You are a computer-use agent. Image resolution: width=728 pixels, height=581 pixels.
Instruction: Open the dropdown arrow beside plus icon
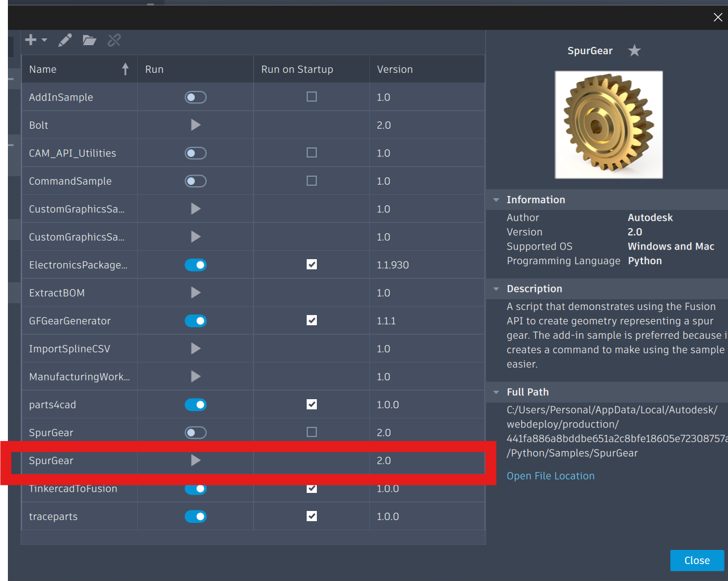44,40
